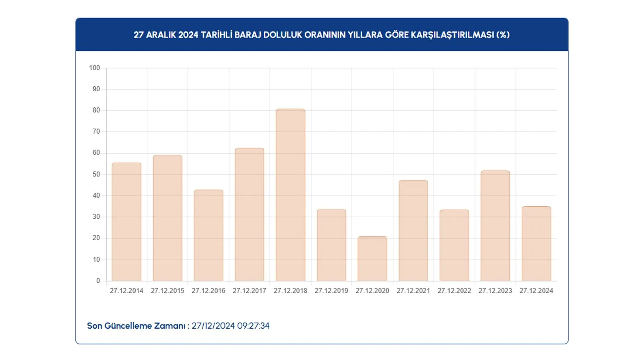Select the 27.12.2023 bar
Image resolution: width=644 pixels, height=362 pixels.
(495, 226)
